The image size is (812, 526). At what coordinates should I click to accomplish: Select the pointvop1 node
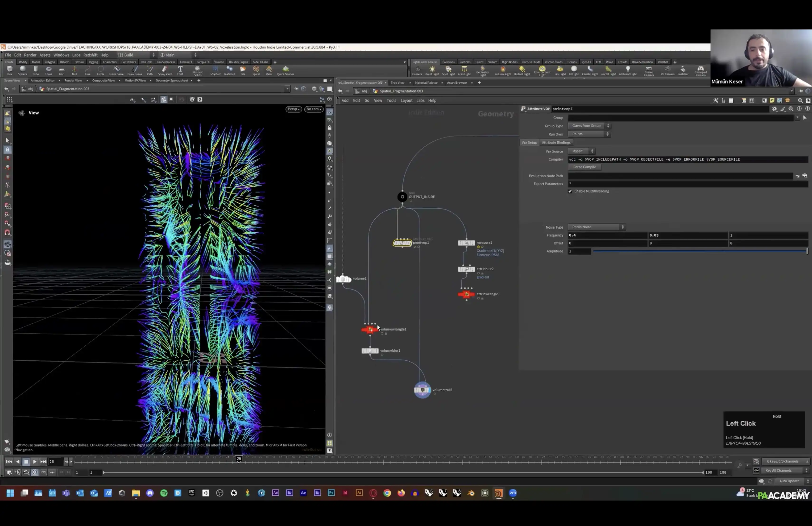(402, 243)
